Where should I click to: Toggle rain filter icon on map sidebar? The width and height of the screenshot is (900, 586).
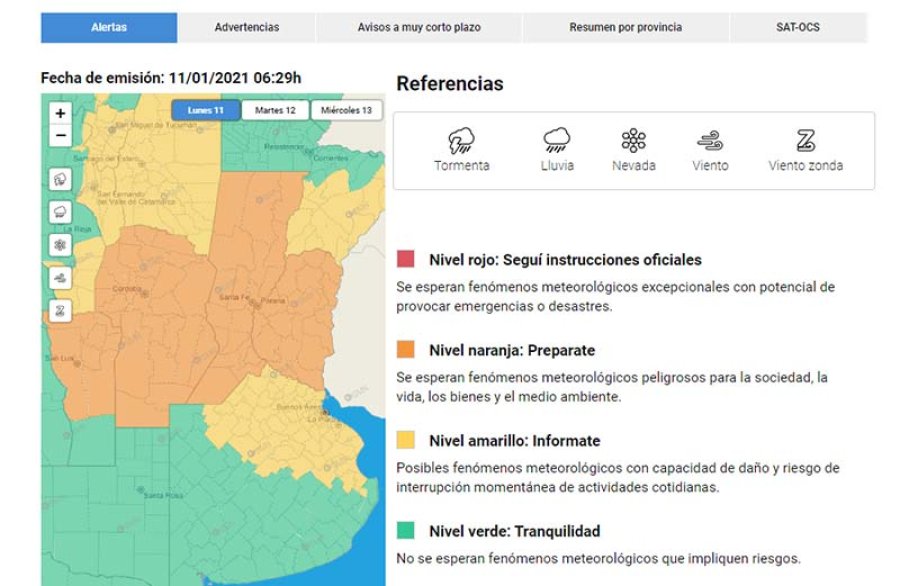60,212
